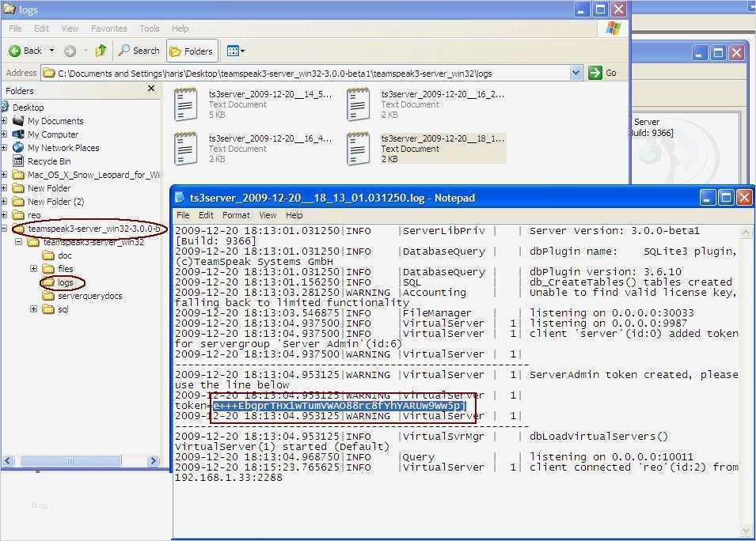Open Notepad Help menu
This screenshot has width=756, height=541.
pyautogui.click(x=294, y=215)
